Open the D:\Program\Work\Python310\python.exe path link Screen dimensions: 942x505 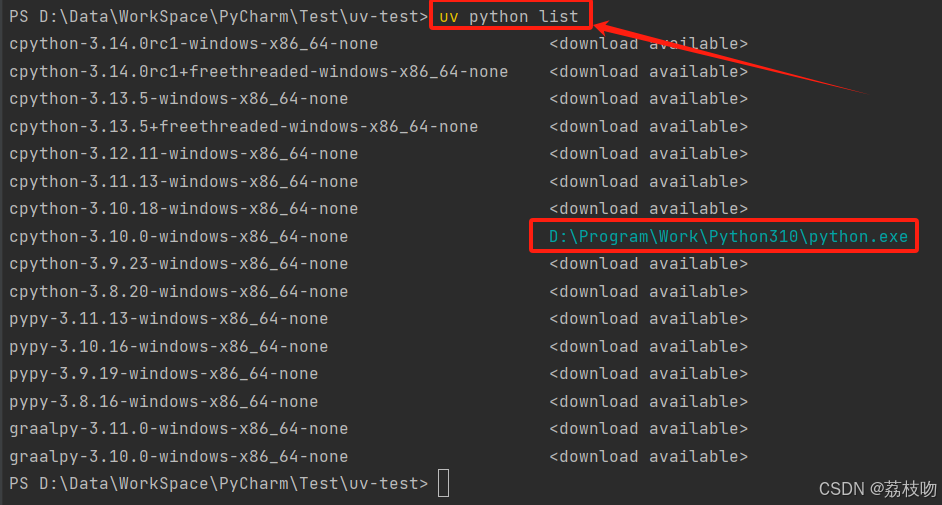(x=728, y=237)
